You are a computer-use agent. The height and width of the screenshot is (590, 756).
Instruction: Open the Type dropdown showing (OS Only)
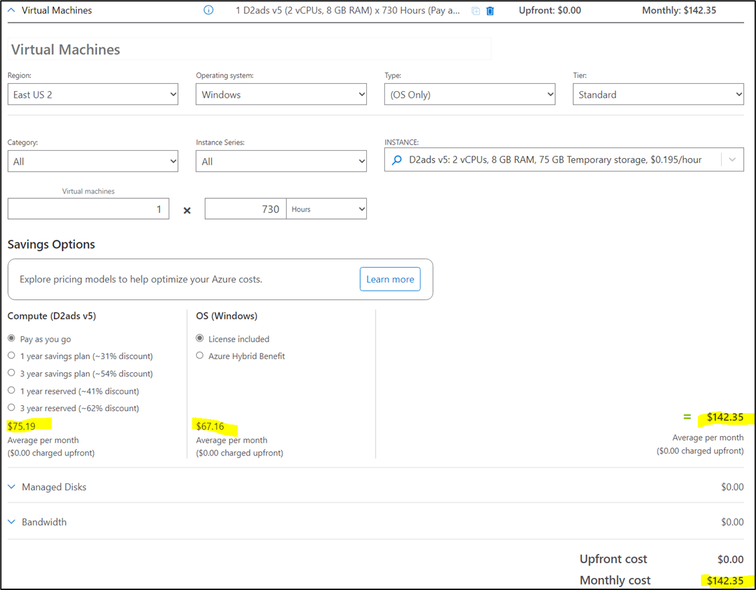[x=470, y=94]
